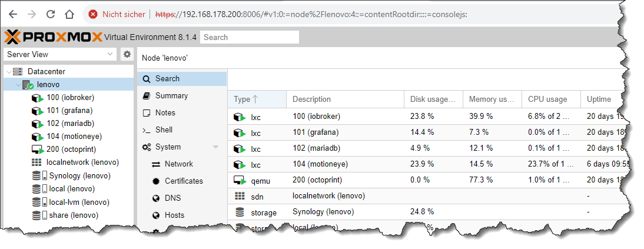This screenshot has width=644, height=249.
Task: Sort by the Memory usage column header
Action: click(492, 99)
